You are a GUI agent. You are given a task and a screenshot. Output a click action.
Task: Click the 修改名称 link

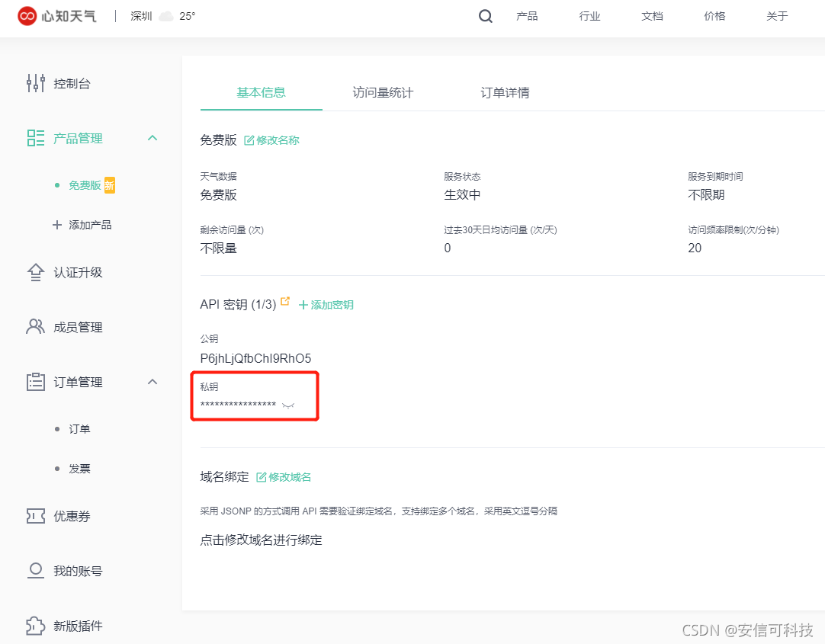coord(271,140)
